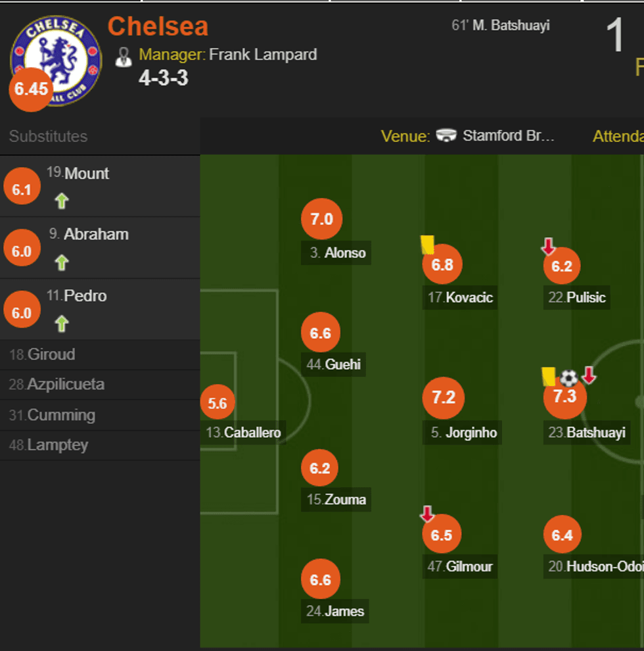Viewport: 644px width, 651px height.
Task: Click the manager icon beside Frank Lampard
Action: click(x=124, y=57)
